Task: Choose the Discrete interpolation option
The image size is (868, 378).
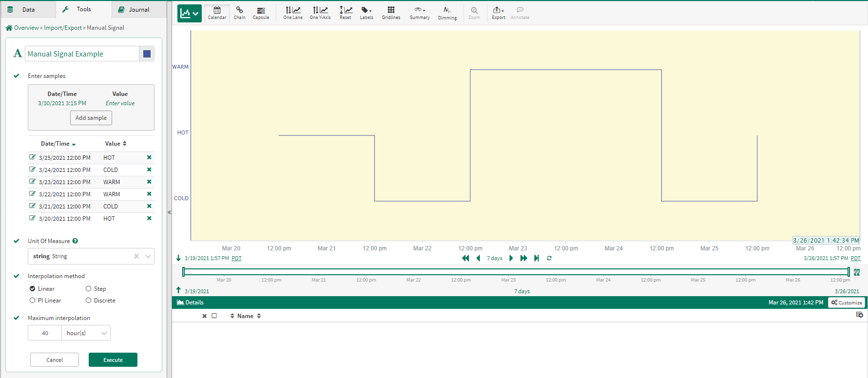Action: tap(89, 301)
